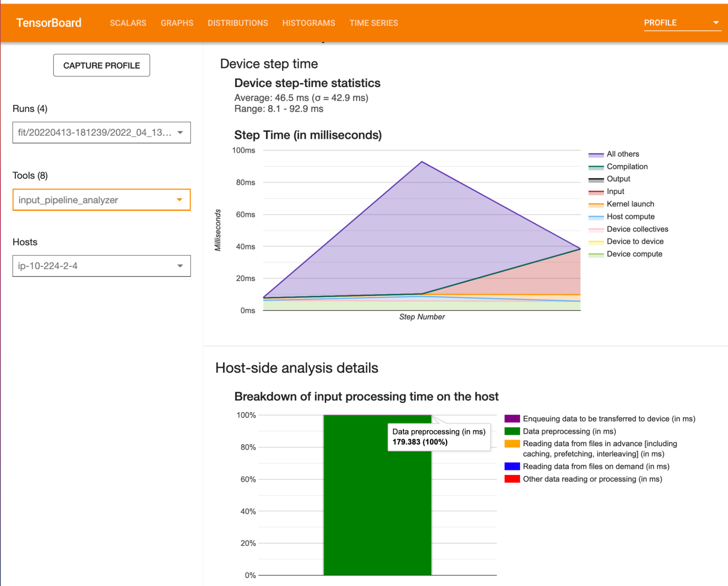
Task: Go to the HISTOGRAMS tab
Action: (x=308, y=23)
